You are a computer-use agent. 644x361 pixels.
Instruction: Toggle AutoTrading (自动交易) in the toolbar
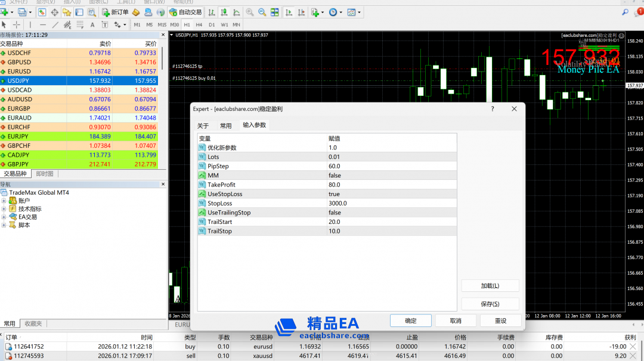point(185,12)
